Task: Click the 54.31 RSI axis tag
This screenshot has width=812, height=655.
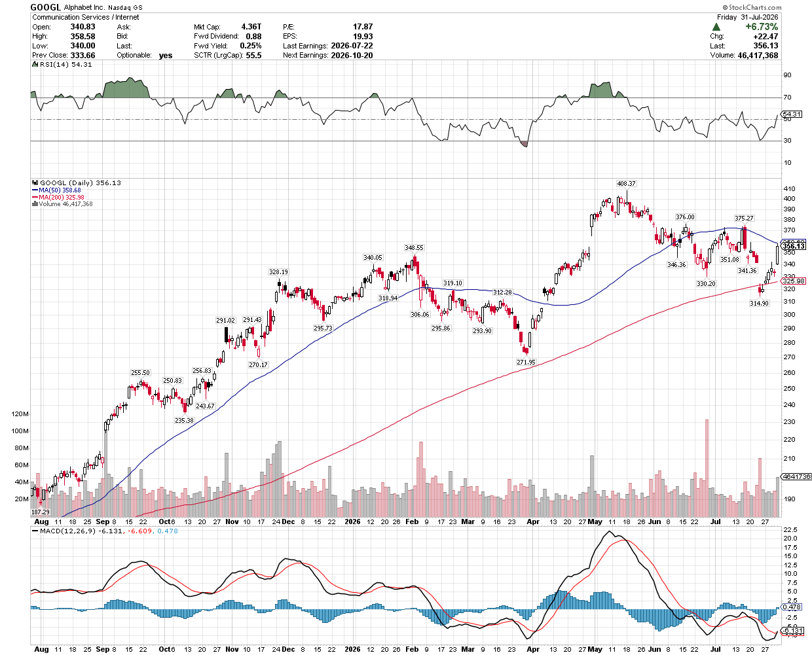Action: 792,115
